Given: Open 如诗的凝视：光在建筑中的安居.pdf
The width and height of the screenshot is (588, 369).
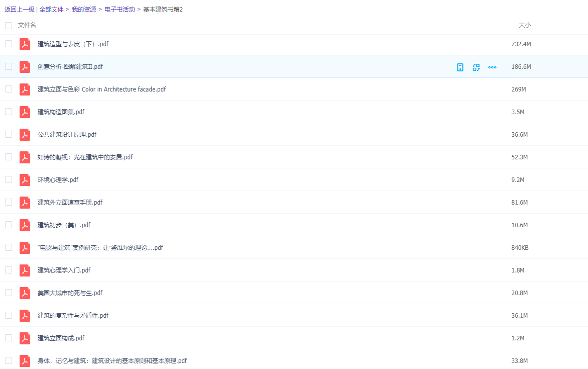Looking at the screenshot, I should (85, 157).
